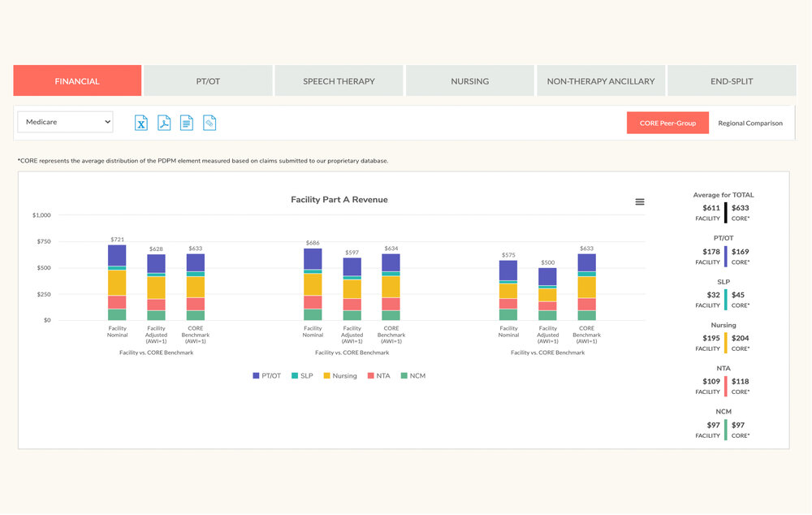Select the Financial tab

[77, 81]
